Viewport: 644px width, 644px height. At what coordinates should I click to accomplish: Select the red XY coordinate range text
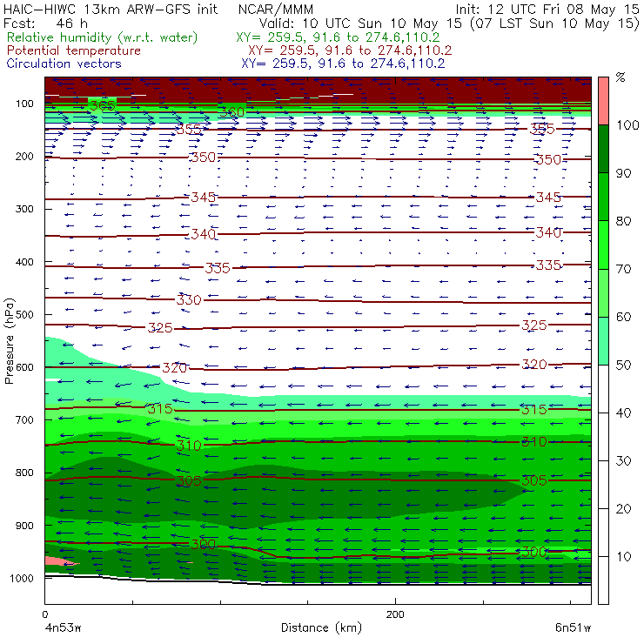point(350,50)
